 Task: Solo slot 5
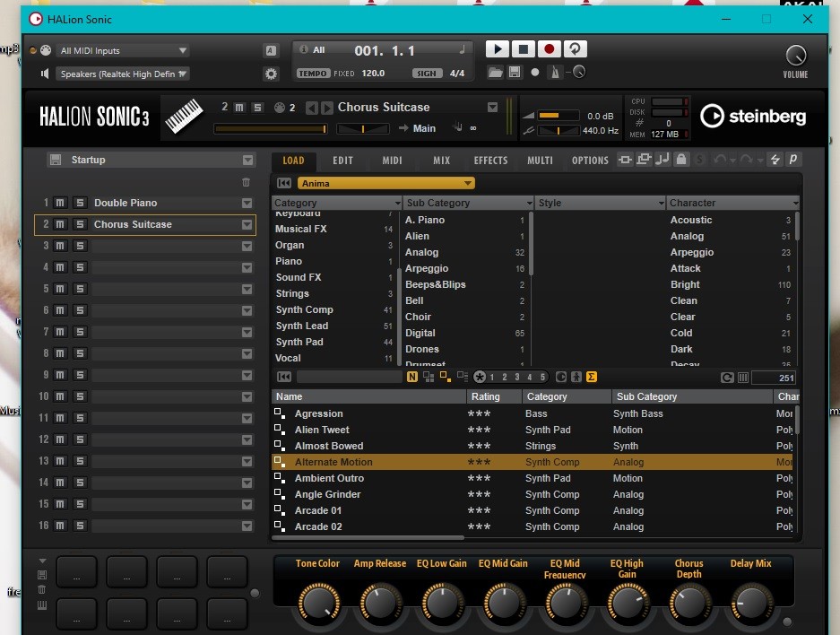(80, 289)
